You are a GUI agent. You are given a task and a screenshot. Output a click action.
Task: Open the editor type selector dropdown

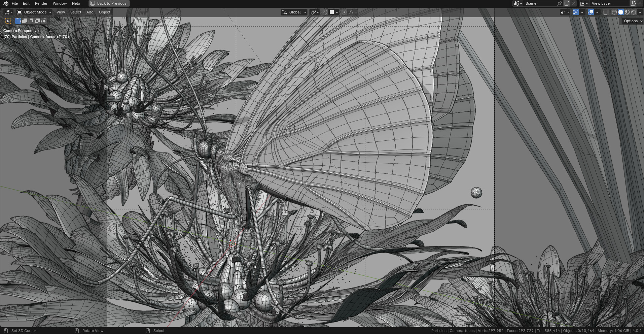point(9,12)
